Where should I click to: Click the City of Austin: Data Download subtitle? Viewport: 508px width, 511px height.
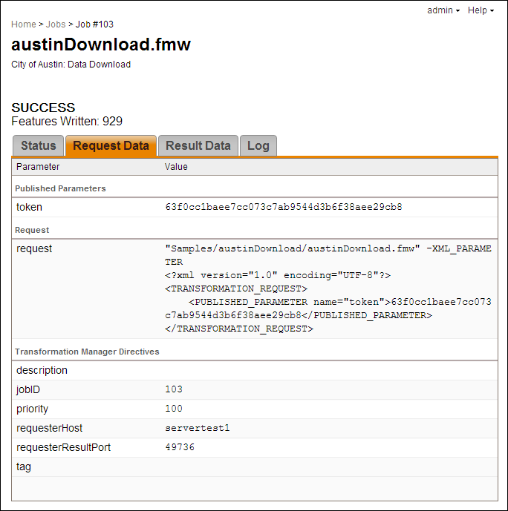click(71, 64)
